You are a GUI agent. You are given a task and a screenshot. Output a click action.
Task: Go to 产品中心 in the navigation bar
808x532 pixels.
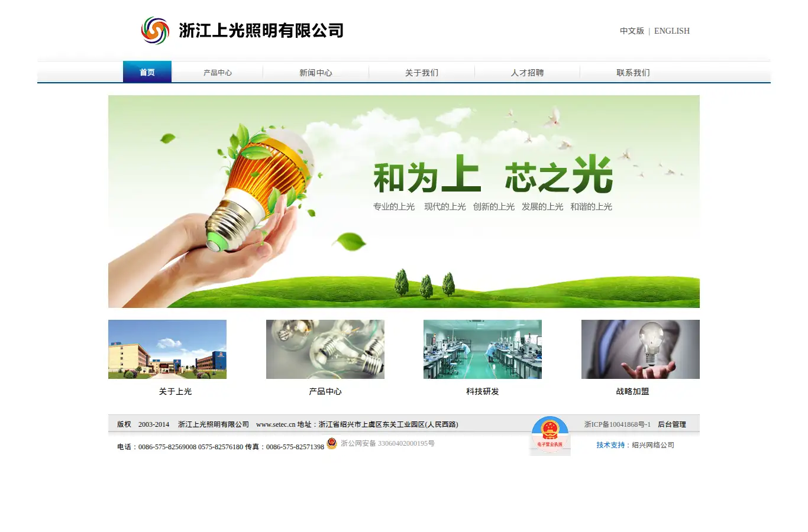click(x=218, y=73)
